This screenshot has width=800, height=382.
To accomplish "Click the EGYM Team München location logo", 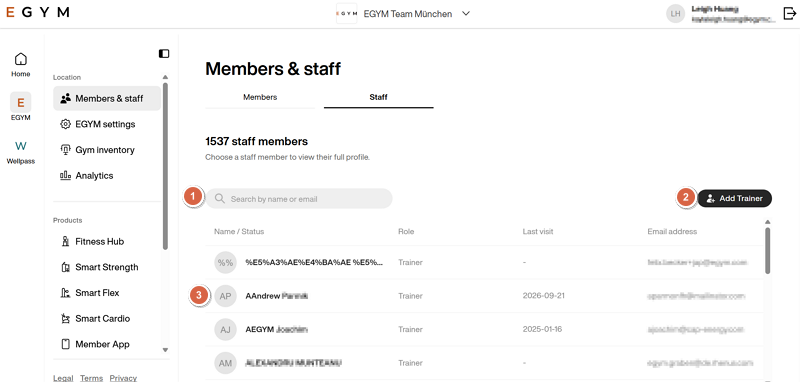I will coord(346,14).
